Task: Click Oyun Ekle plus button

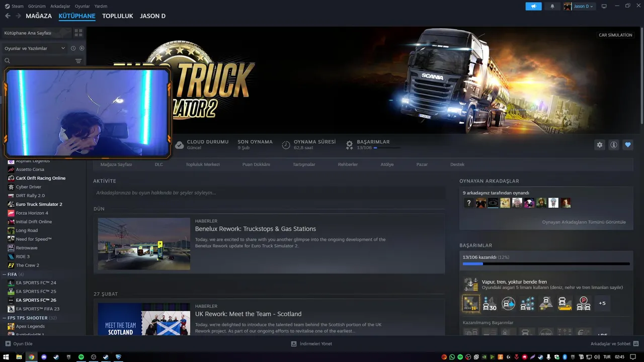Action: coord(8,344)
